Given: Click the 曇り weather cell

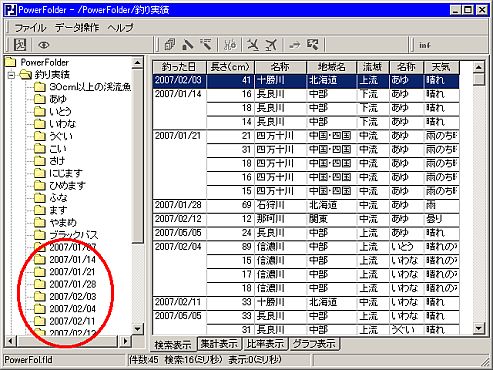Looking at the screenshot, I should (441, 219).
